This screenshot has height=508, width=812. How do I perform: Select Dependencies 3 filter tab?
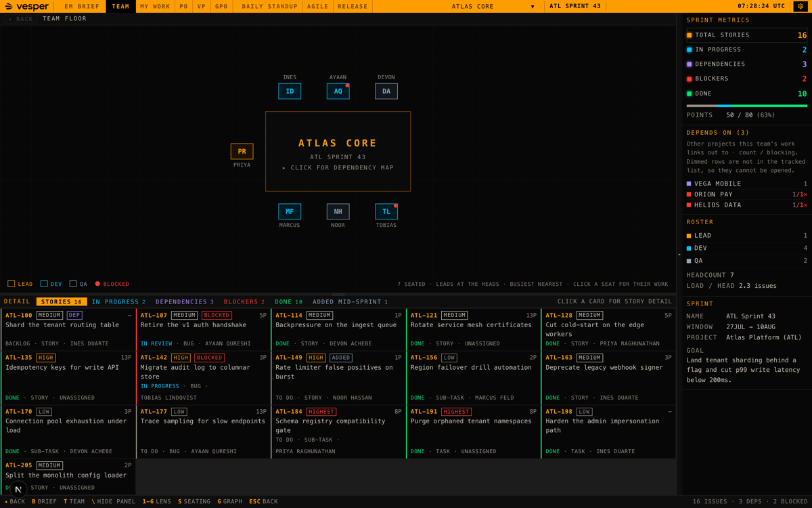(184, 302)
